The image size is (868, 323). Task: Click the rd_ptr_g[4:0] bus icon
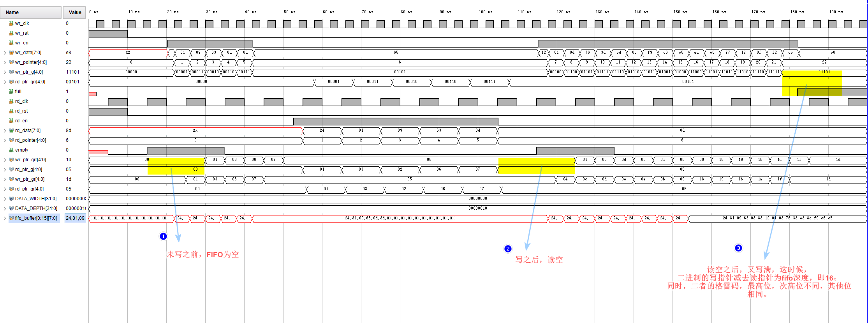(11, 169)
